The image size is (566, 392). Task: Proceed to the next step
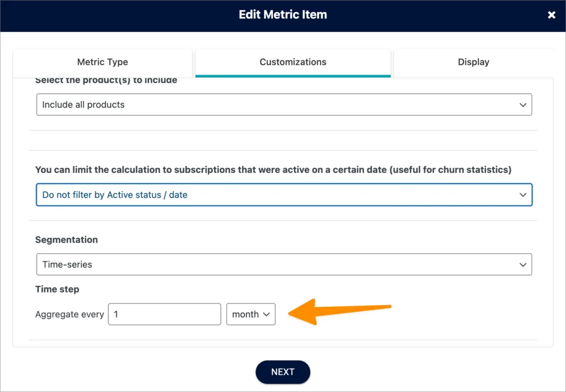point(283,372)
